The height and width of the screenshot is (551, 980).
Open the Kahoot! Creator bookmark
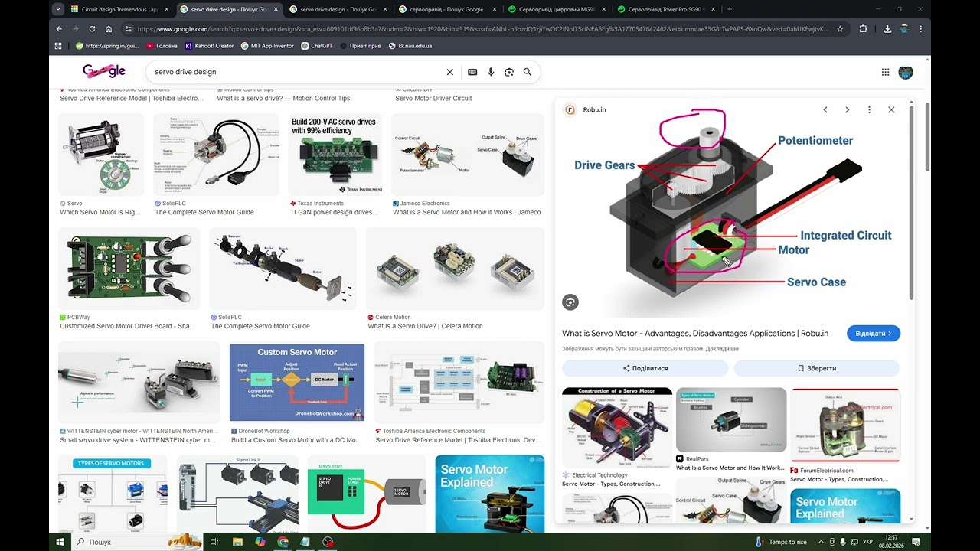(209, 46)
